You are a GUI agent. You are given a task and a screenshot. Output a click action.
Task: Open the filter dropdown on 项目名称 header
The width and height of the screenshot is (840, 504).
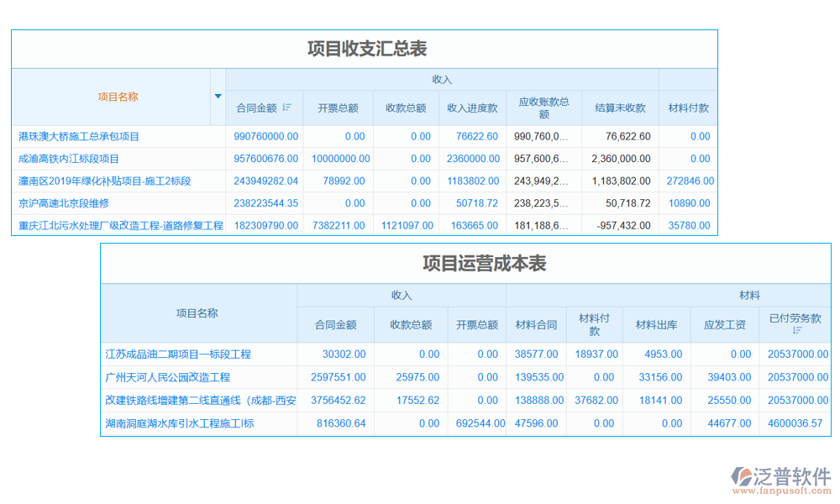[218, 97]
